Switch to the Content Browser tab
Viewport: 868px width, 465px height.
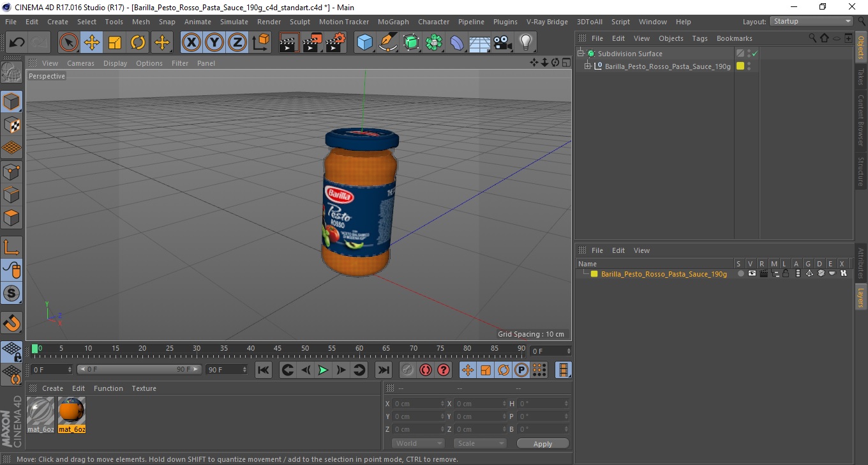(x=861, y=120)
